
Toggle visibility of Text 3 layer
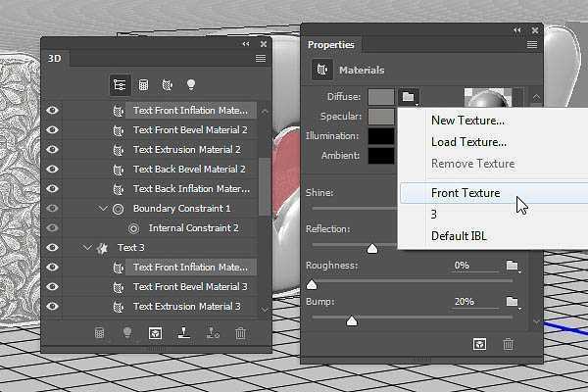53,248
